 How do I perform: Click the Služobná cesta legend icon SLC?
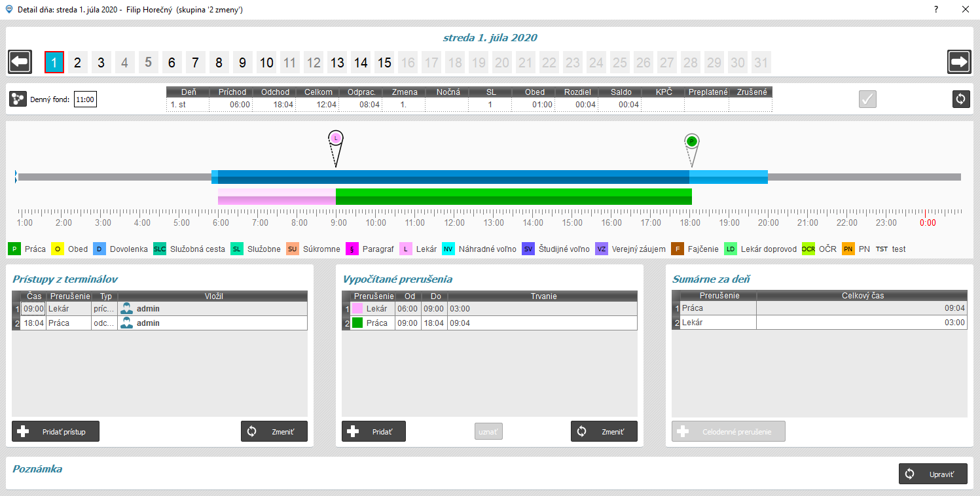(160, 249)
